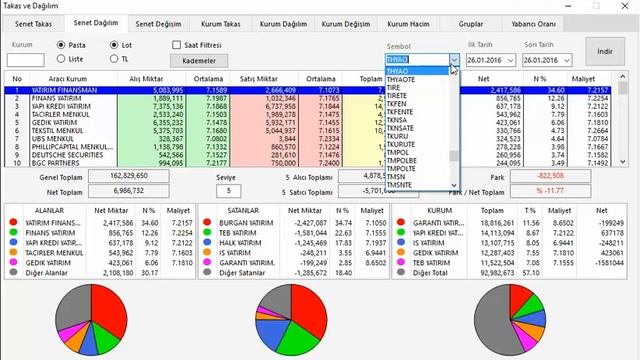
Task: Select TMSNTE in the symbol list
Action: pos(417,185)
